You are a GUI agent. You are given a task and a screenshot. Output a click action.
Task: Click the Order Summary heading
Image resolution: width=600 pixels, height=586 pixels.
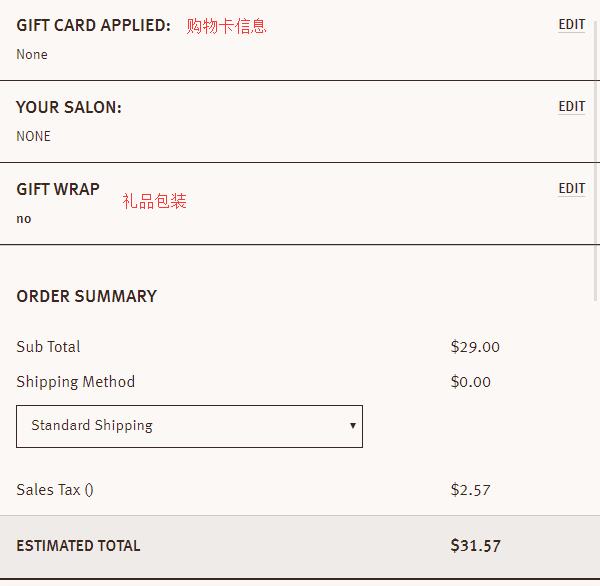[x=86, y=296]
